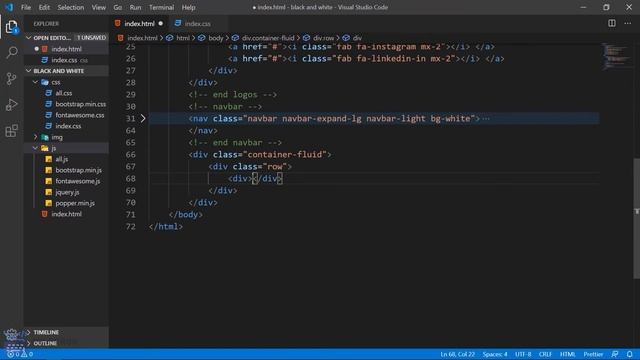Click the feedback icon in status bar
Viewport: 640px width, 360px height.
(x=615, y=354)
